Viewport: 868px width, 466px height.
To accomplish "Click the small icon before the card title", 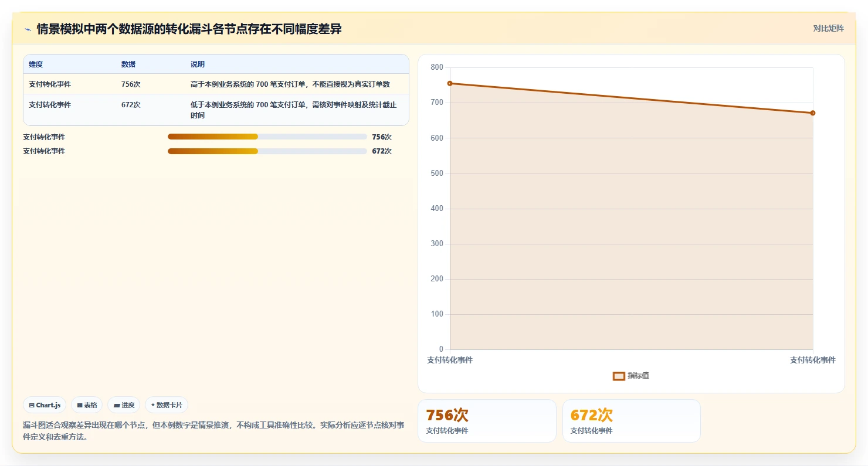I will (x=28, y=29).
